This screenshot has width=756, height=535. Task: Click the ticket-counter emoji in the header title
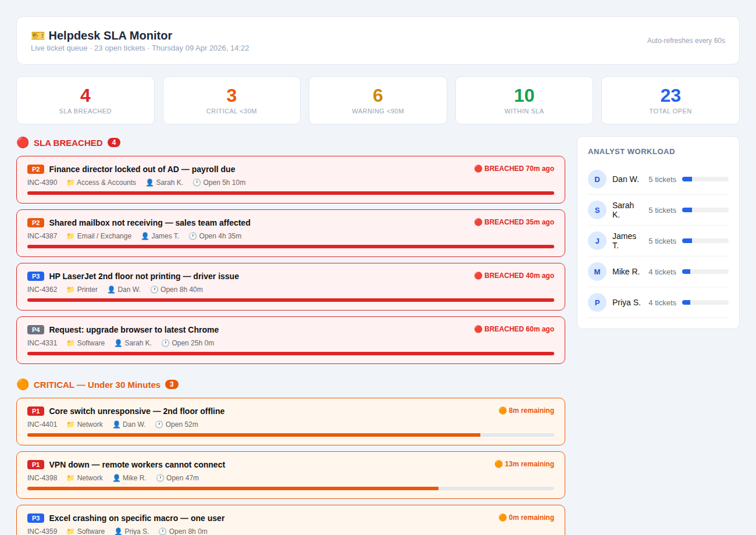tap(38, 35)
